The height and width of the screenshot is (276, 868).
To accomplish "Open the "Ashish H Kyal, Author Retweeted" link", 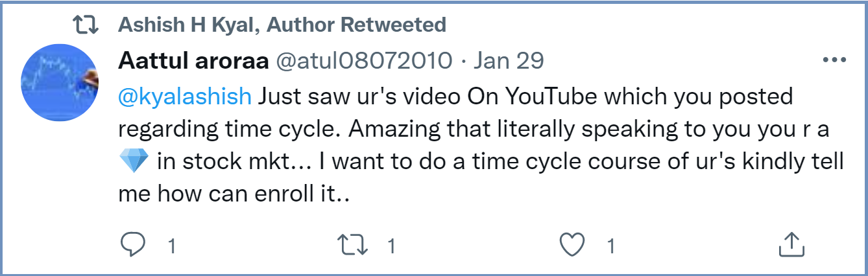I will coord(282,25).
